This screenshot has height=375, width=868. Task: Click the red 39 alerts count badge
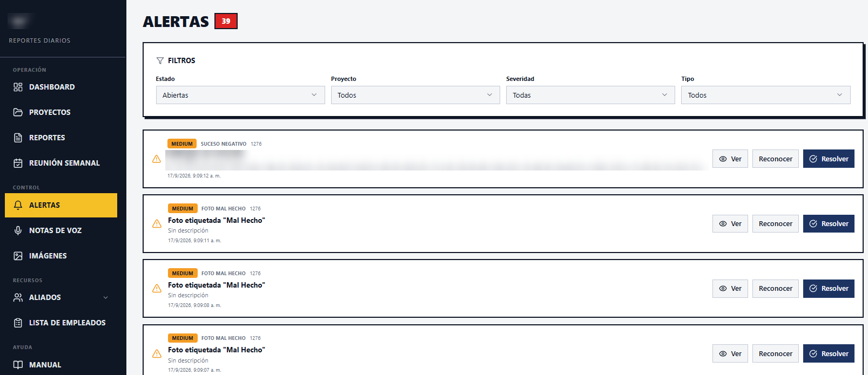tap(226, 21)
